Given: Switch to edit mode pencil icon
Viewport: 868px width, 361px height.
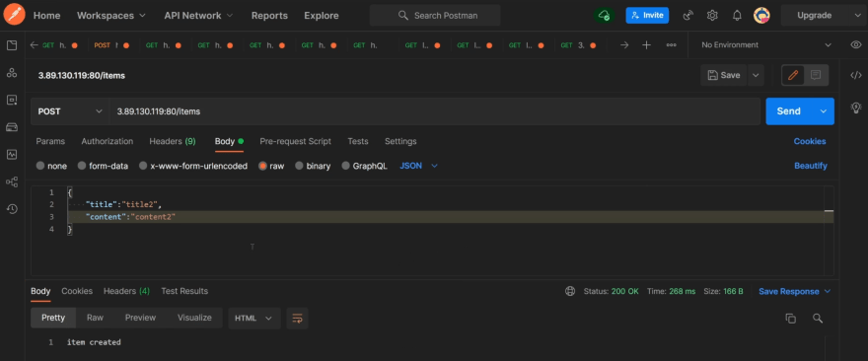Looking at the screenshot, I should [793, 75].
